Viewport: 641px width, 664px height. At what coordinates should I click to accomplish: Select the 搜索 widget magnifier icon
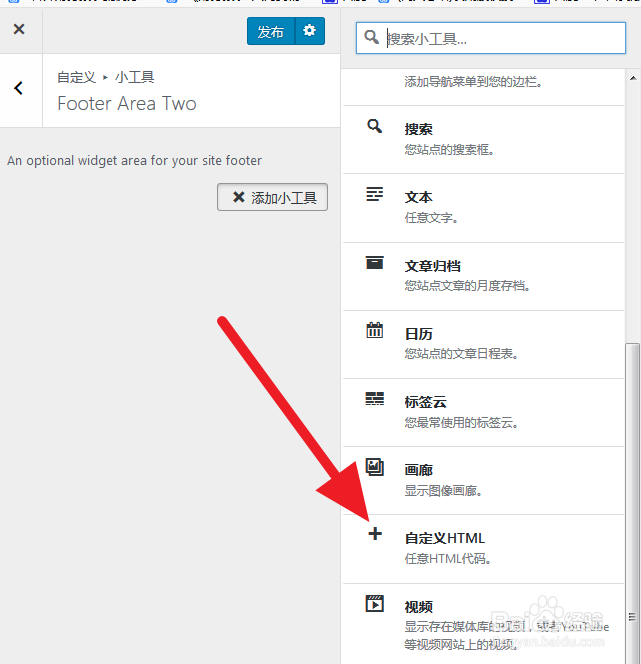pos(375,126)
